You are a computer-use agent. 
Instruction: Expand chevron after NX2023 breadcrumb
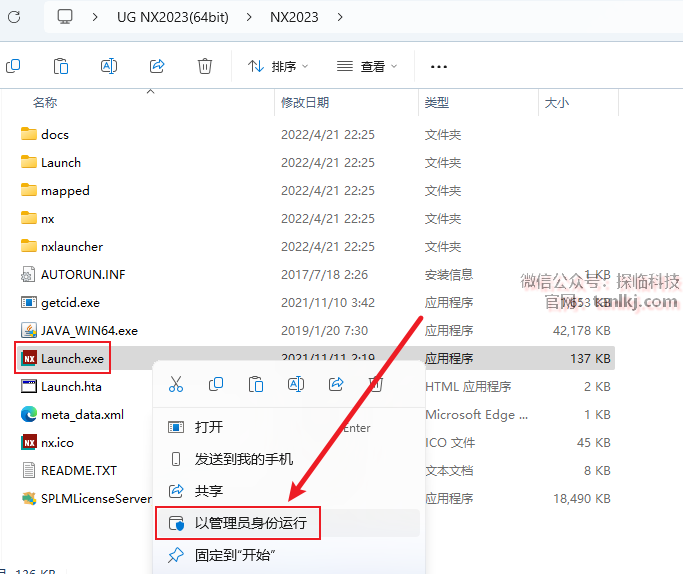click(x=340, y=17)
